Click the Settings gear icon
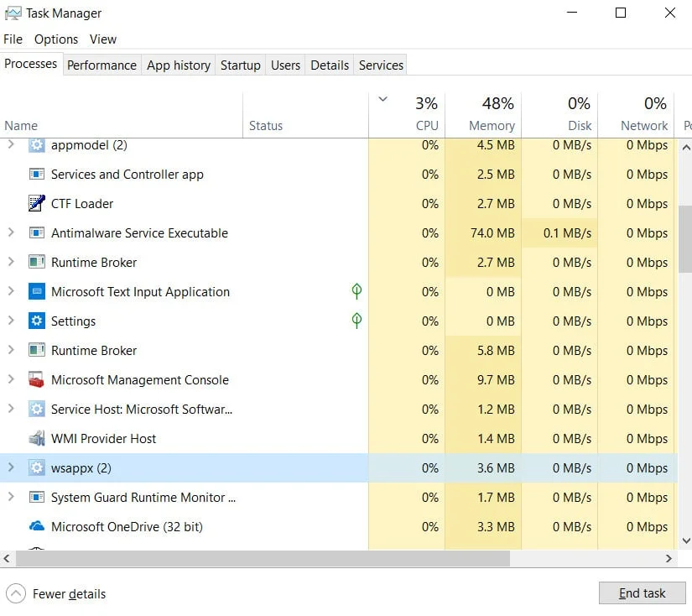The height and width of the screenshot is (616, 692). (37, 321)
